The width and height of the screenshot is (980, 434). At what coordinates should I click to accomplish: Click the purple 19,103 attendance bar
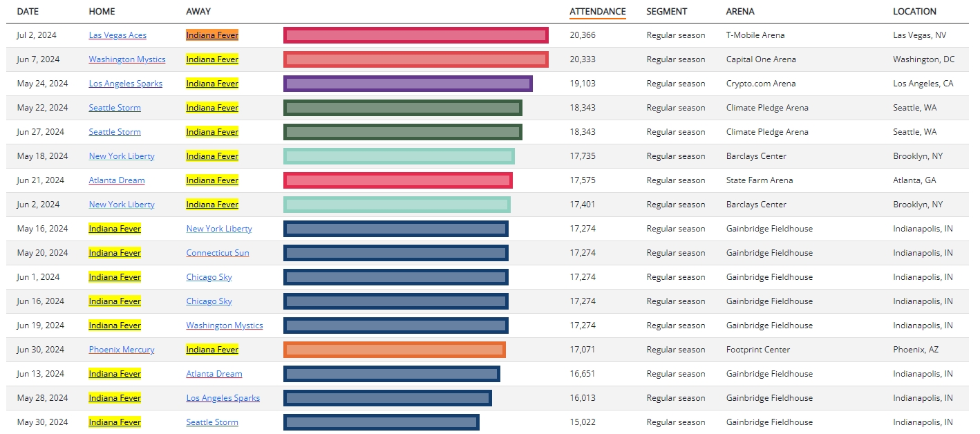pos(408,84)
